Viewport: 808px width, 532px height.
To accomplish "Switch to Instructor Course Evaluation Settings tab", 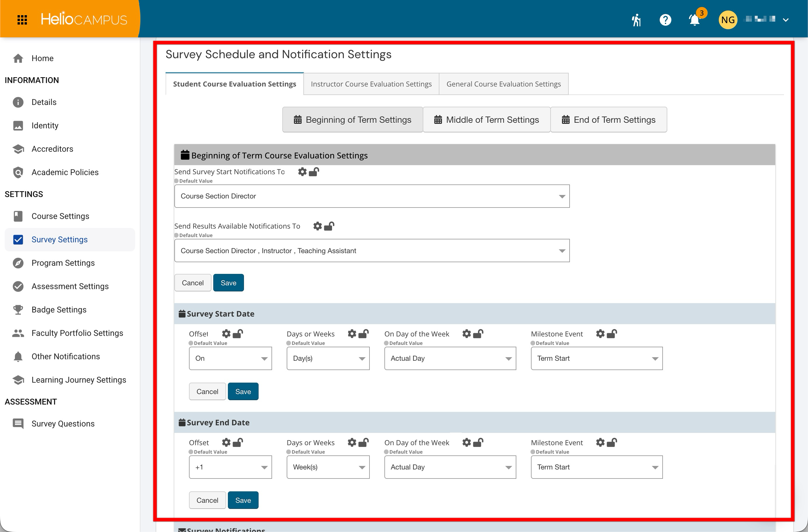I will pos(371,84).
